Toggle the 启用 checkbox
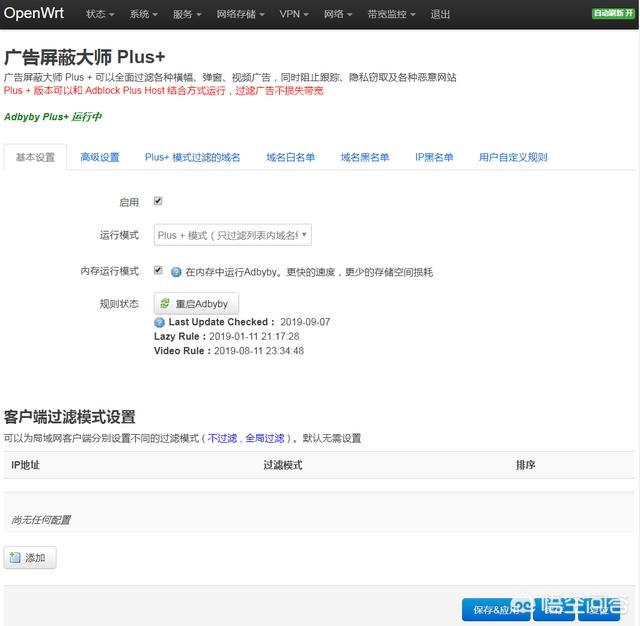Viewport: 640px width, 626px height. [x=158, y=201]
